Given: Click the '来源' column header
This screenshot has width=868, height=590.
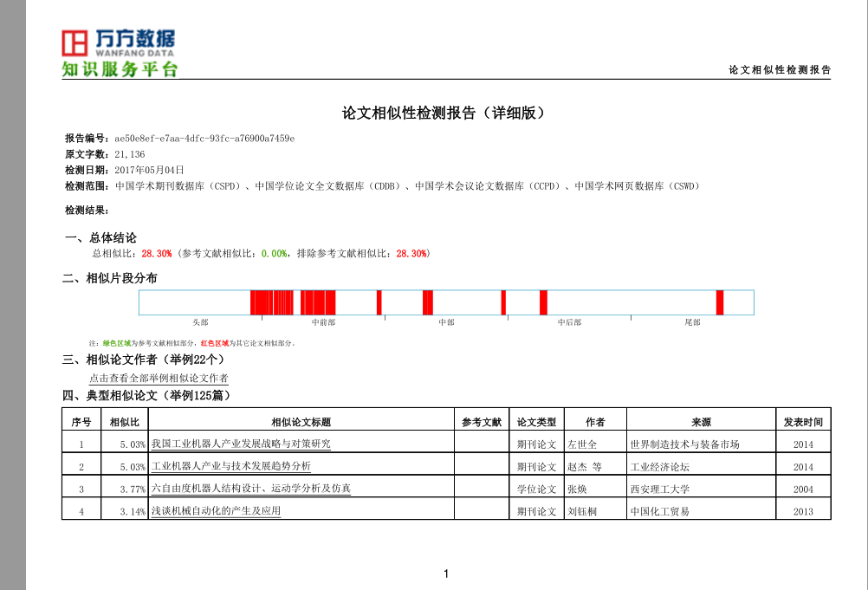Looking at the screenshot, I should coord(701,422).
